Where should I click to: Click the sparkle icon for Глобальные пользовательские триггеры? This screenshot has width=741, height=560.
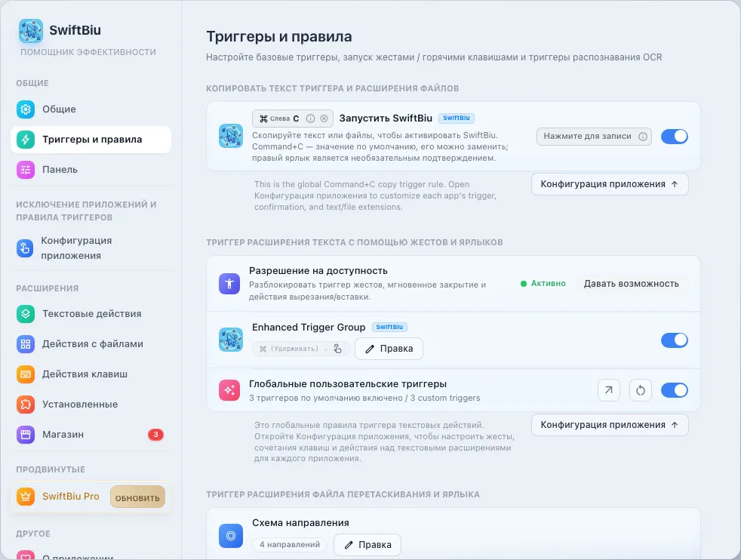229,390
